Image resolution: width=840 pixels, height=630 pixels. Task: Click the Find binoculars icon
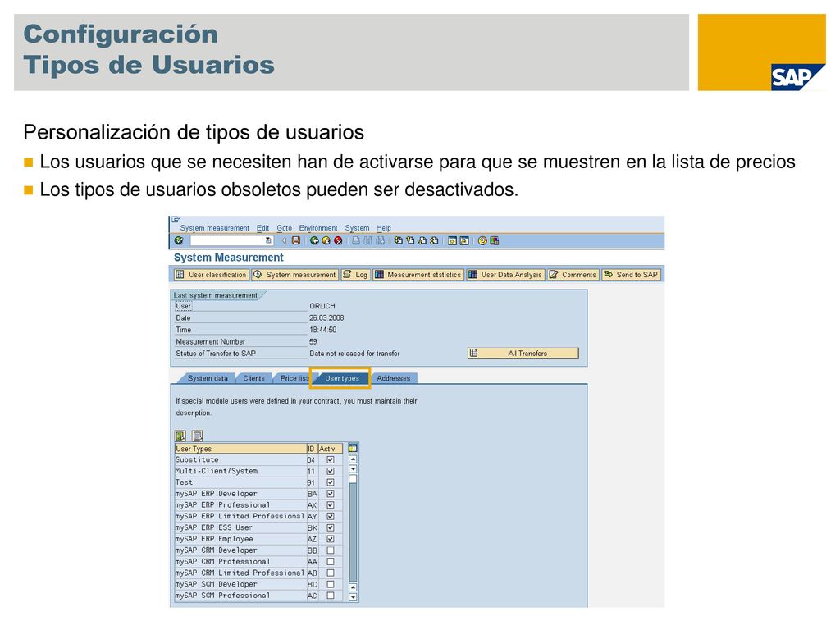(x=368, y=241)
